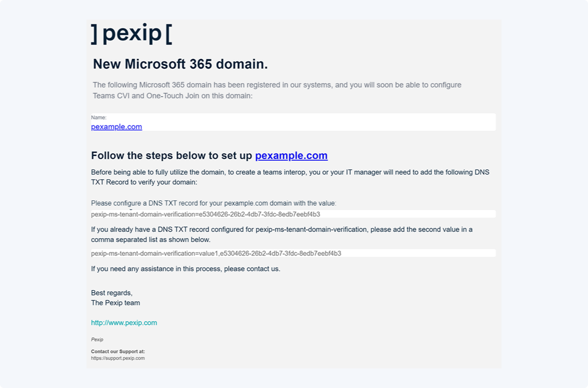Open the support.pexip.com support URL
This screenshot has width=588, height=388.
click(118, 358)
